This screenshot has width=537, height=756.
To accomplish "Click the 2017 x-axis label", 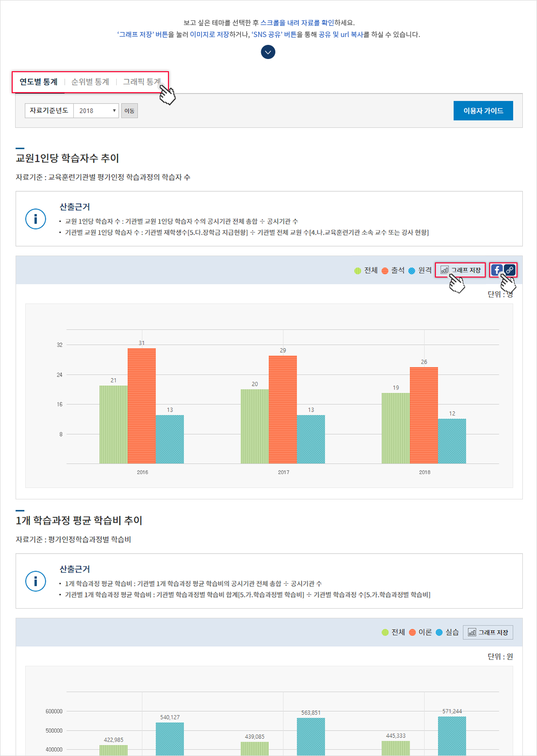I will [x=284, y=472].
